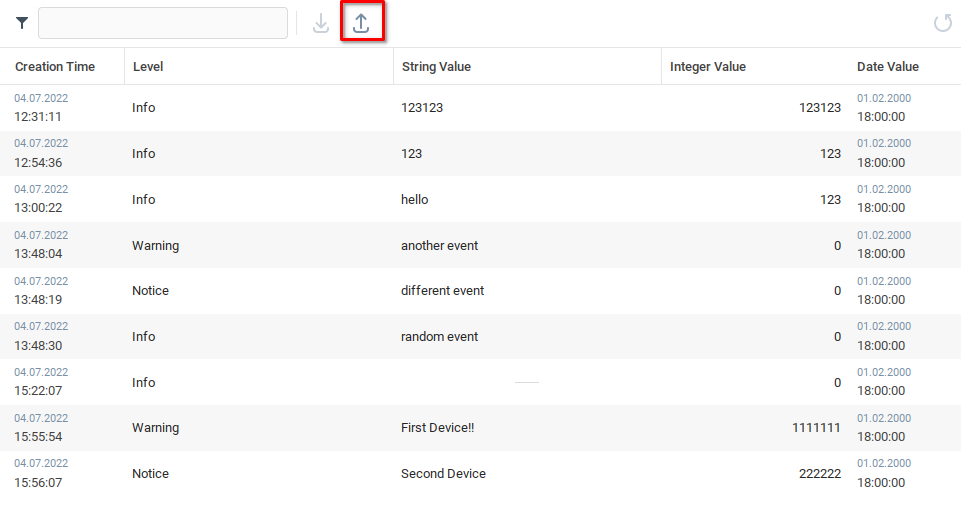Select the row with string 'hello'
This screenshot has width=961, height=510.
tap(414, 200)
